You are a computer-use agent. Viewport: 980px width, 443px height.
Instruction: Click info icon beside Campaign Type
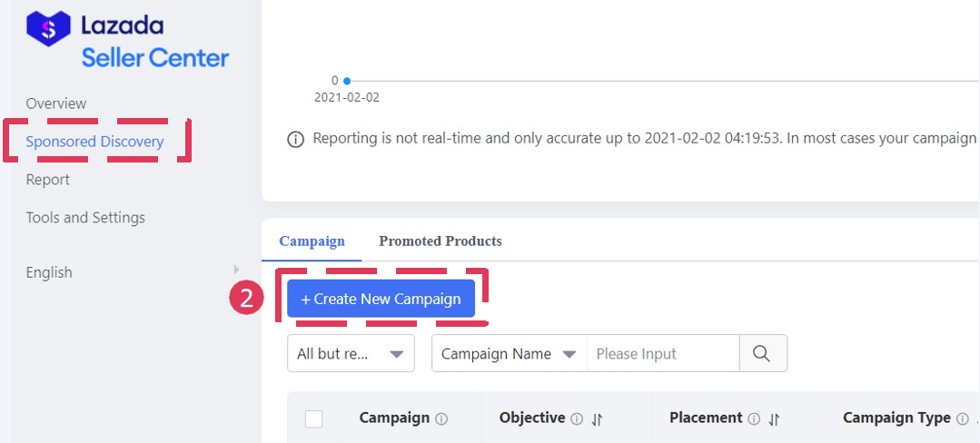click(x=962, y=419)
